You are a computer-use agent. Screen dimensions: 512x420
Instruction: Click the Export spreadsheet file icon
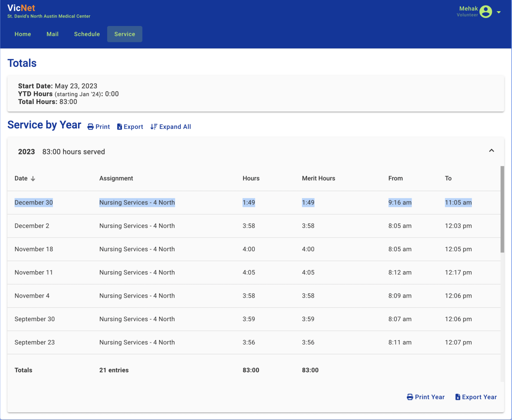pyautogui.click(x=119, y=127)
